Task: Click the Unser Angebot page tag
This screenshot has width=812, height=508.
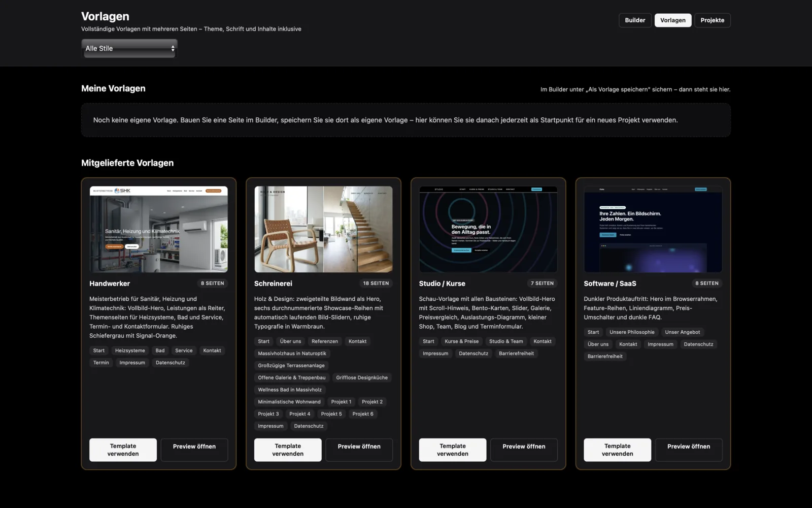Action: [x=683, y=332]
